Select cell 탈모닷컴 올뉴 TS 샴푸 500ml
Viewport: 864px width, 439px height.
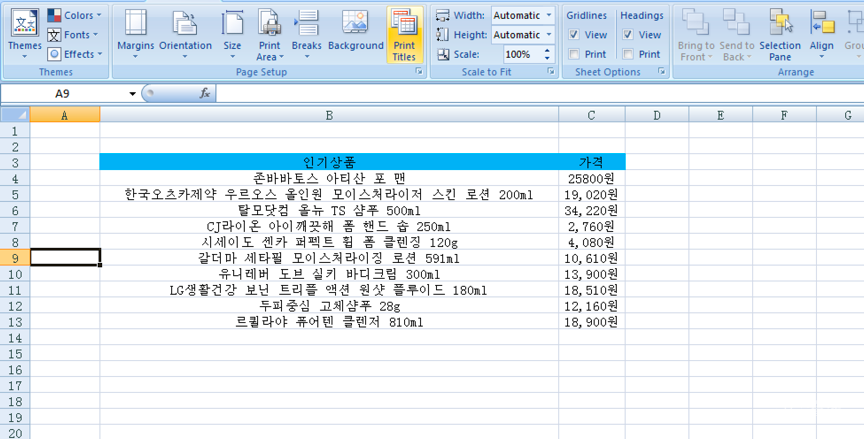(329, 210)
